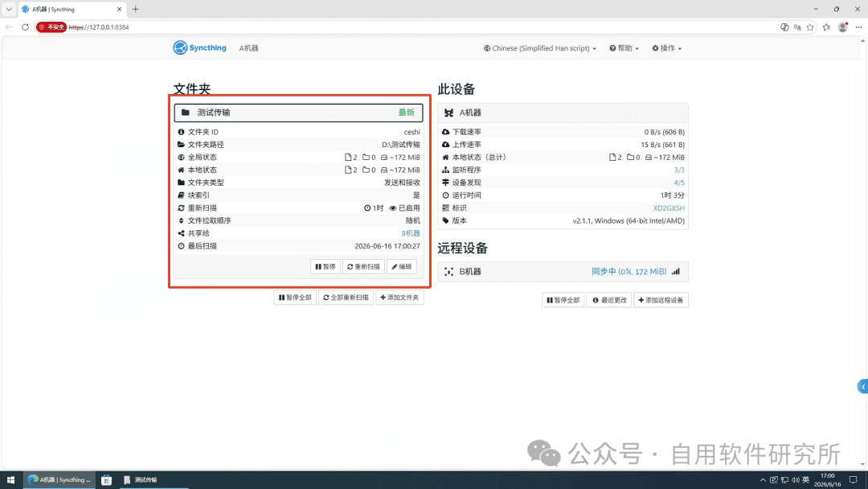Viewport: 868px width, 489px height.
Task: Click the signal strength icon for B机器
Action: click(676, 271)
